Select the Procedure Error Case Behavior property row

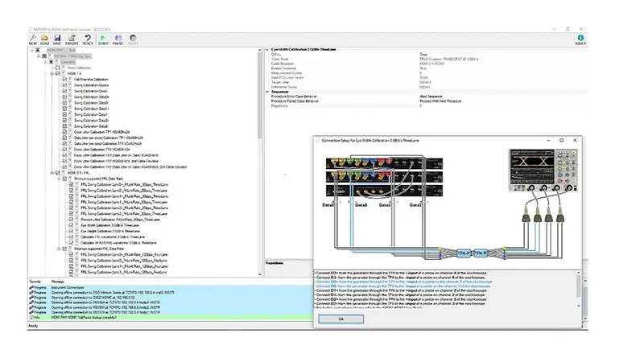(x=427, y=97)
